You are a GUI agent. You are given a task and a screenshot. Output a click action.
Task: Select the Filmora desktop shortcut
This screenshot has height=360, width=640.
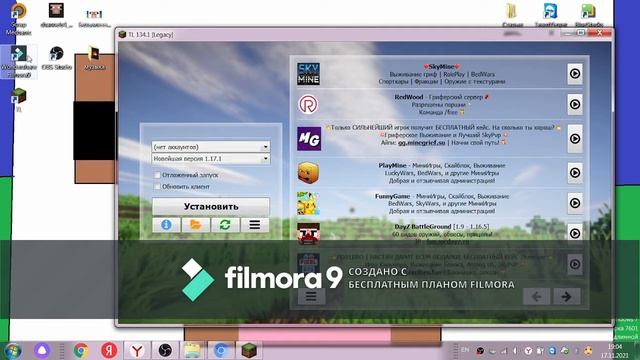click(19, 61)
